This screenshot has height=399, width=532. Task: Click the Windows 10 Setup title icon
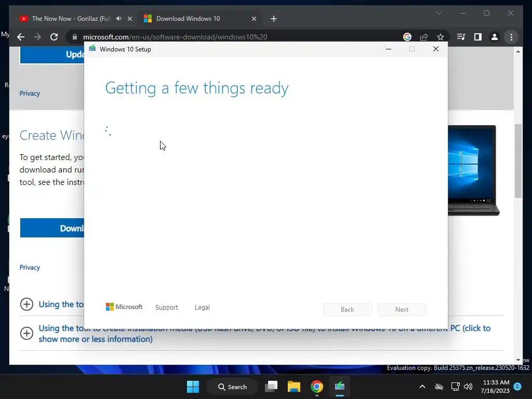tap(92, 48)
